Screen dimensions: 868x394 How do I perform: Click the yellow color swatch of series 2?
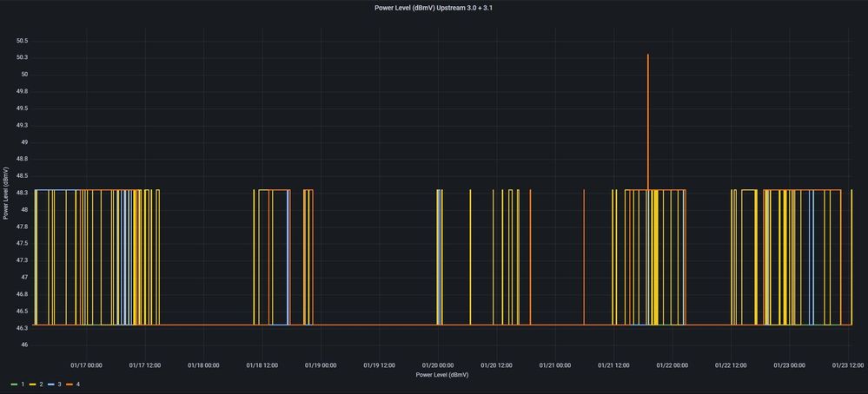(33, 384)
